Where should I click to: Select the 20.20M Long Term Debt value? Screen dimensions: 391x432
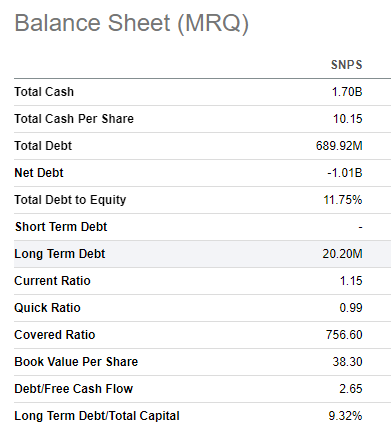(x=342, y=254)
